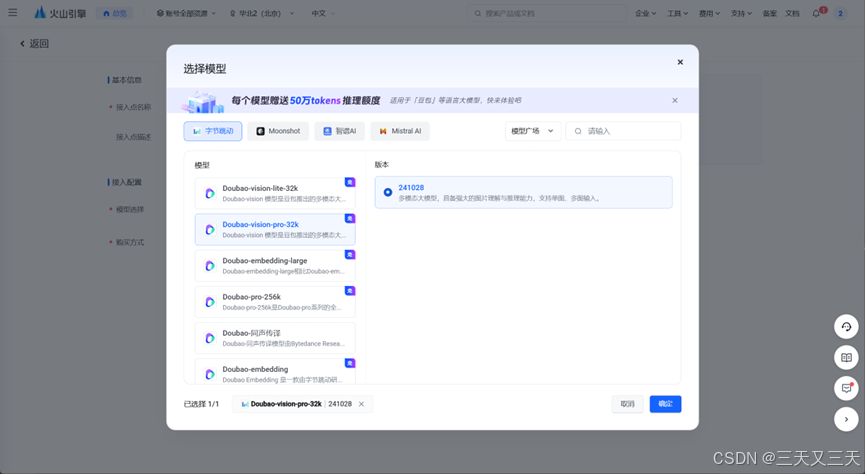Click the badge icon on Doubao-vision-lite-32k card
The image size is (865, 474).
[x=350, y=182]
